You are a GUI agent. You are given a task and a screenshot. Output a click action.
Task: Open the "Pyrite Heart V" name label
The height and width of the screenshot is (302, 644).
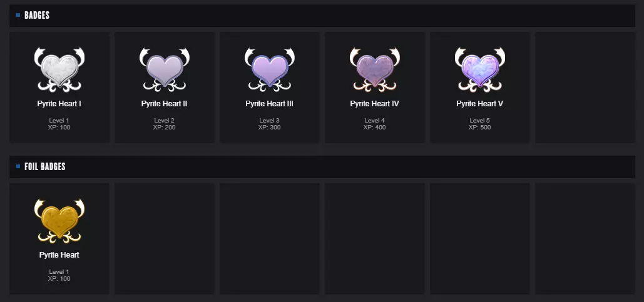coord(479,104)
